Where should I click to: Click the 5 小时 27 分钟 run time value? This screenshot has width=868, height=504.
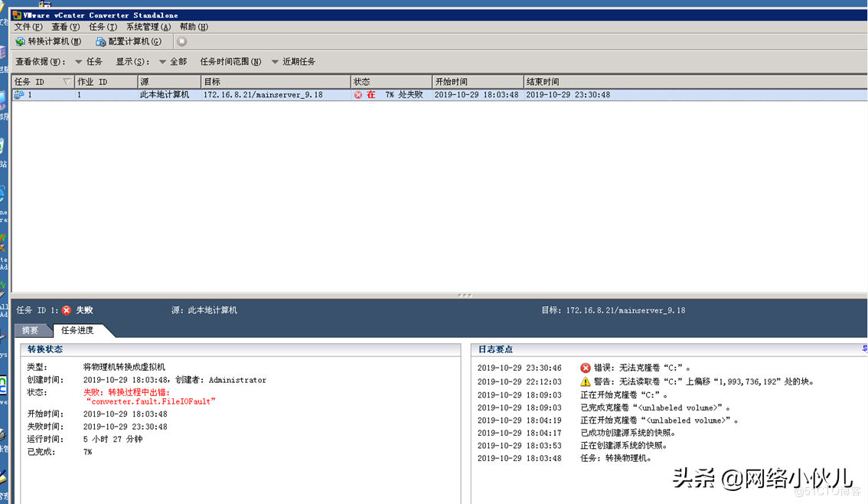[x=113, y=439]
